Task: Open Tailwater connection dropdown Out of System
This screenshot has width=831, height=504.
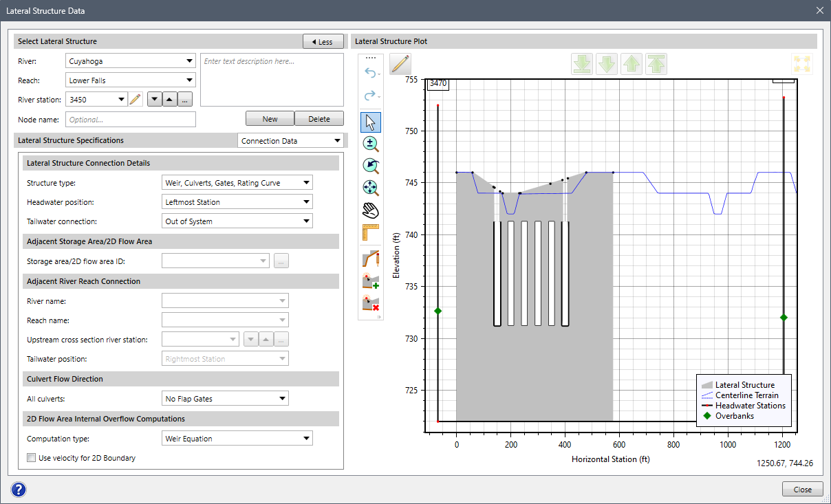Action: click(237, 221)
